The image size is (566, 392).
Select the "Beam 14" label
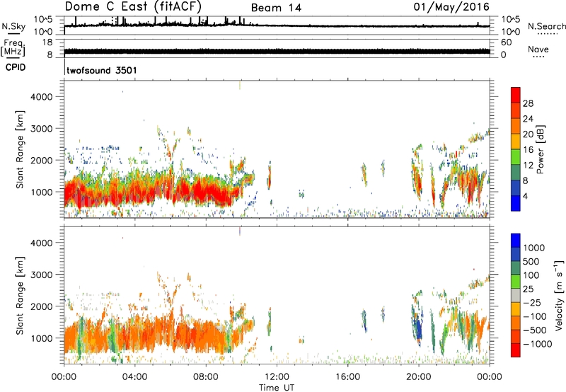coord(276,8)
